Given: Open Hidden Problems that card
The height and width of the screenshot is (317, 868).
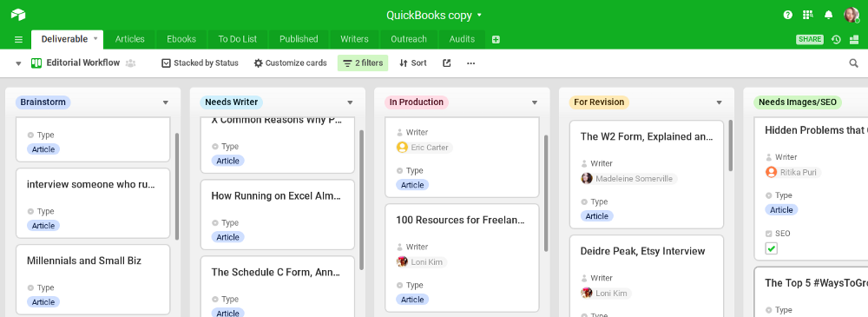Looking at the screenshot, I should coord(811,188).
